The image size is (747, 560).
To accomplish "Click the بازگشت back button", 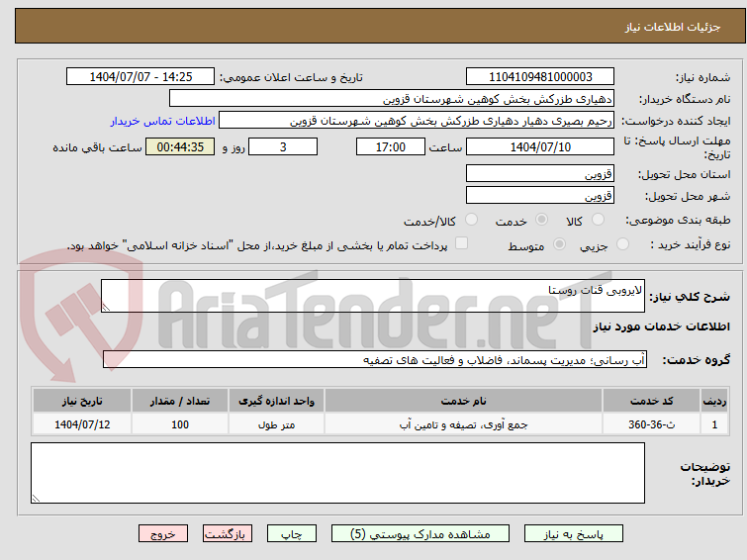I will [x=228, y=534].
